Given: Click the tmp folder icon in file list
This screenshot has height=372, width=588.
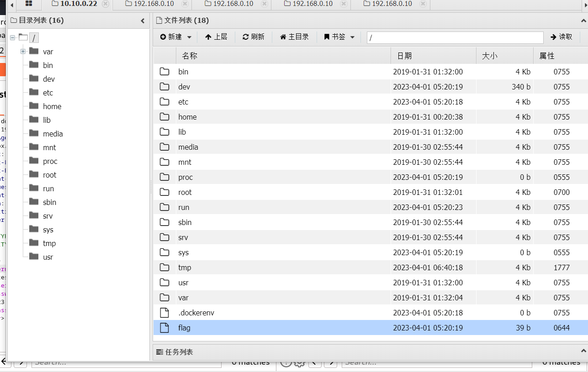Looking at the screenshot, I should [x=164, y=267].
